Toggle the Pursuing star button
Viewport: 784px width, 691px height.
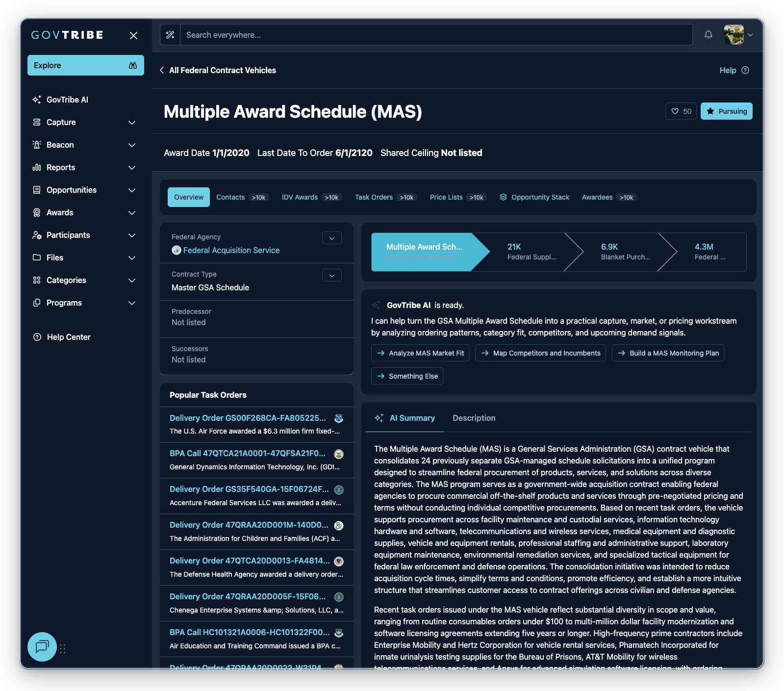tap(726, 111)
